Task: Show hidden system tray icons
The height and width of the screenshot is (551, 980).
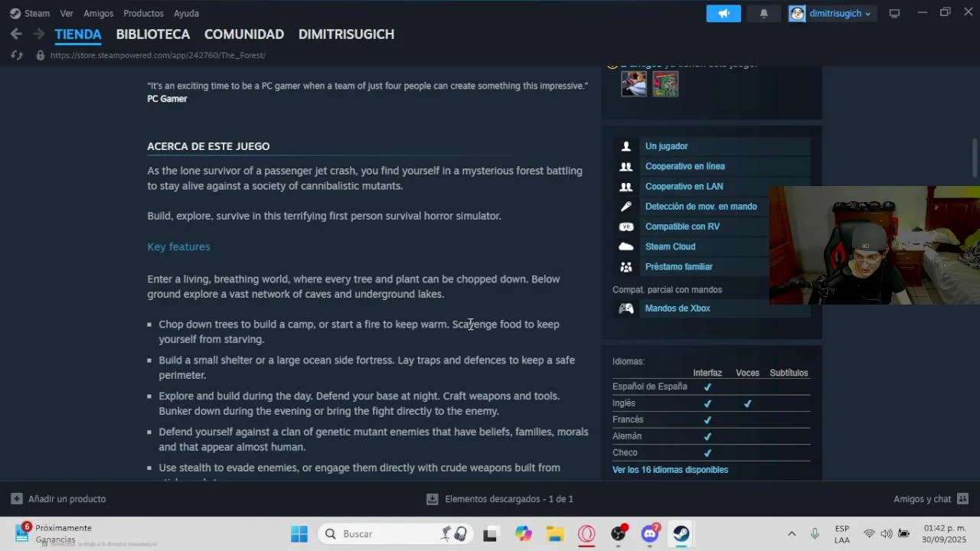Action: click(792, 534)
